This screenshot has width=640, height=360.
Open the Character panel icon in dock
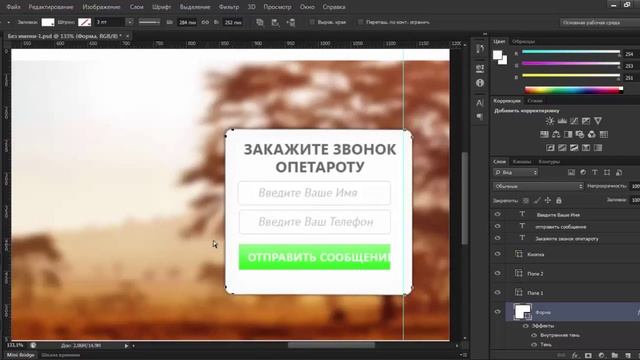tap(480, 102)
